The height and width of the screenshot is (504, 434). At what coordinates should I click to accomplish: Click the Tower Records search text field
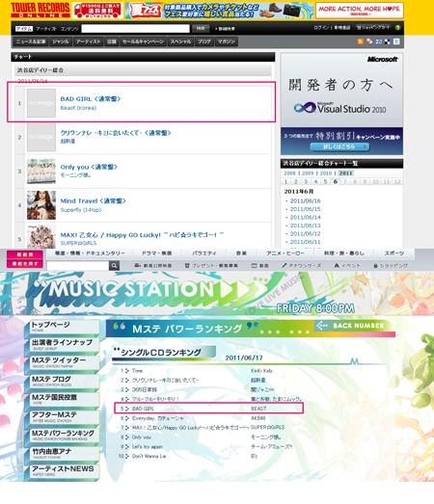point(135,28)
